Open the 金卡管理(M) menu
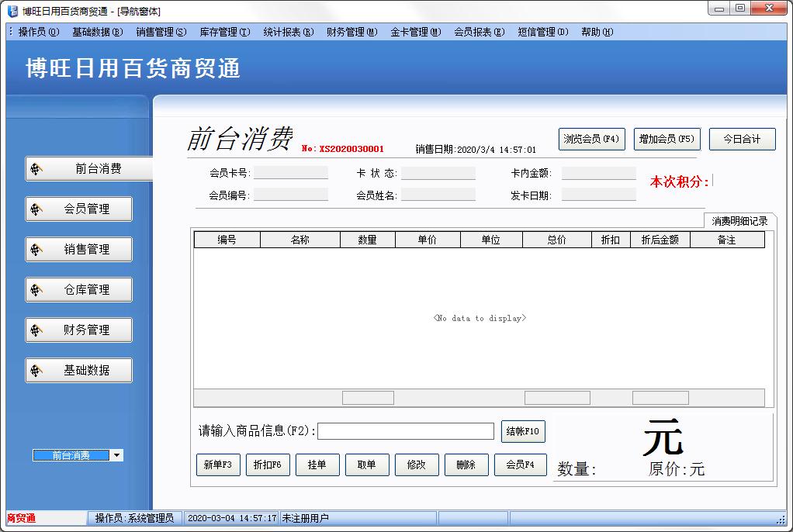The image size is (793, 532). pyautogui.click(x=416, y=32)
